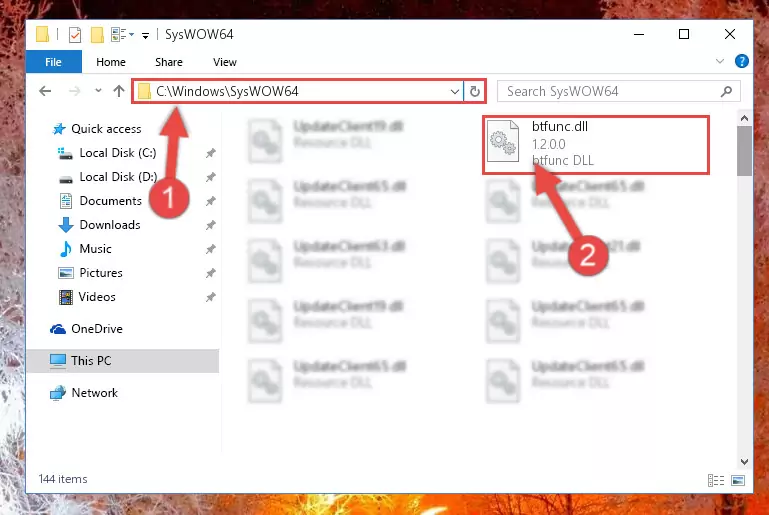The width and height of the screenshot is (769, 515).
Task: Click pin icon beside Documents
Action: click(x=210, y=201)
